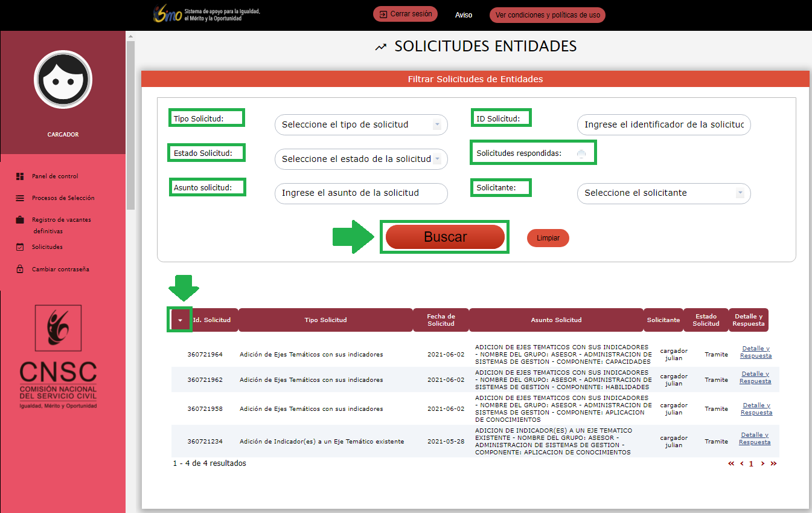Click the Panel de control dashboard icon
The height and width of the screenshot is (513, 812).
click(x=20, y=176)
